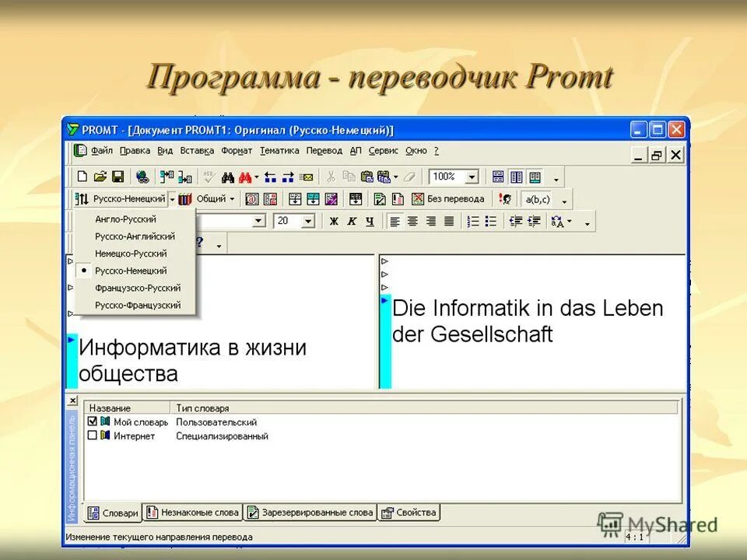Click the translation direction arrows icon
Image resolution: width=747 pixels, height=560 pixels.
(x=82, y=199)
